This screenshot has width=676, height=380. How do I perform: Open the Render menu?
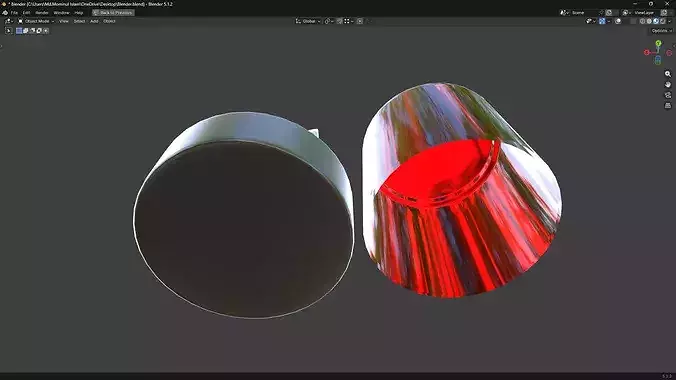point(42,13)
